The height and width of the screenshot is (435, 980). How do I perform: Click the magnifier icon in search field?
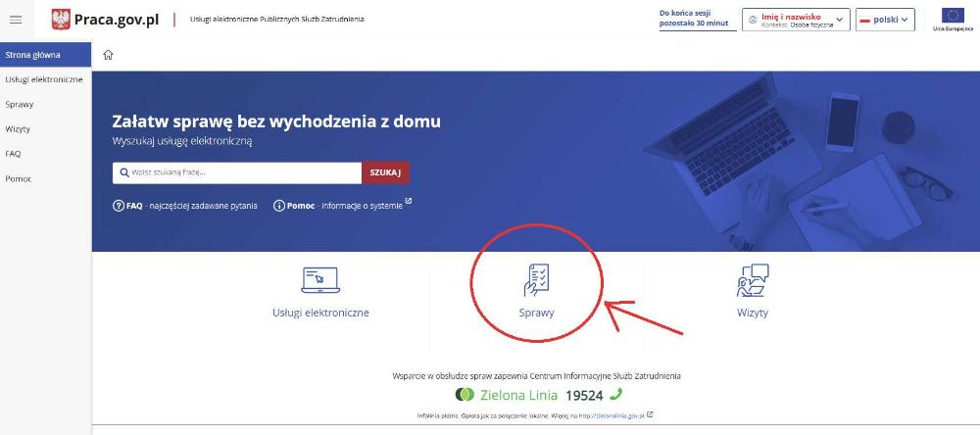pos(124,173)
